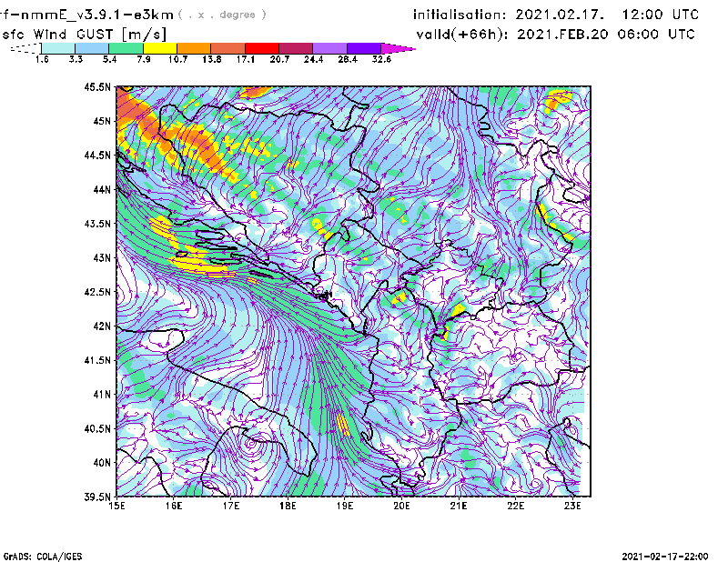Click the 32.6 colorbar value label
728x562 pixels.
click(x=381, y=59)
